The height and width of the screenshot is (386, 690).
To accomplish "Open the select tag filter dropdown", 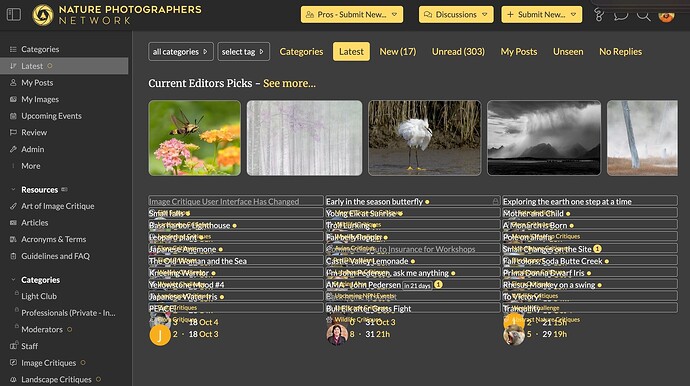I will click(x=243, y=51).
